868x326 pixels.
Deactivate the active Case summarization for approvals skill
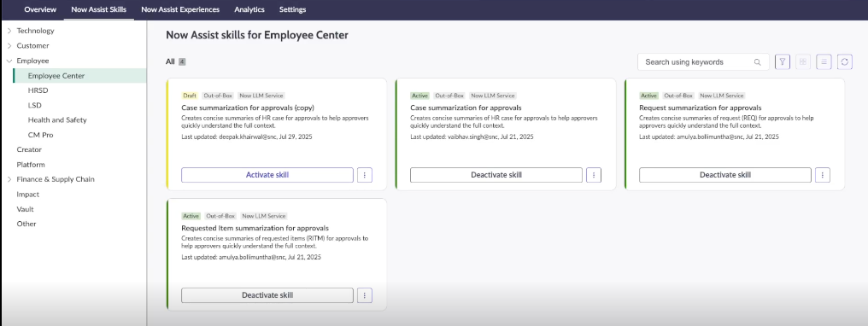pyautogui.click(x=496, y=175)
